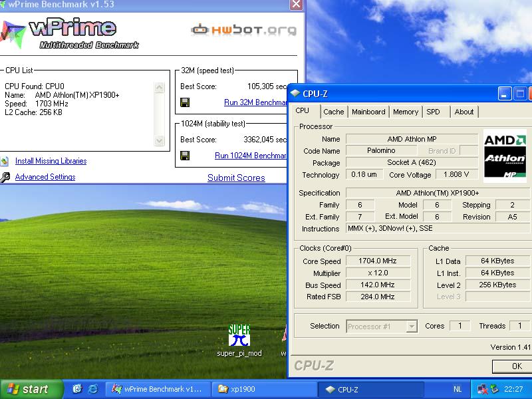Click Submit Scores link
This screenshot has height=399, width=532.
point(236,178)
